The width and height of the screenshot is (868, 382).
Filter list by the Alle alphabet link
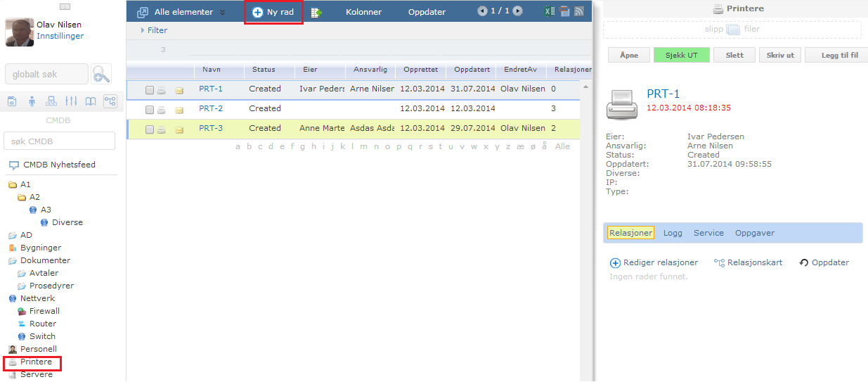[562, 146]
